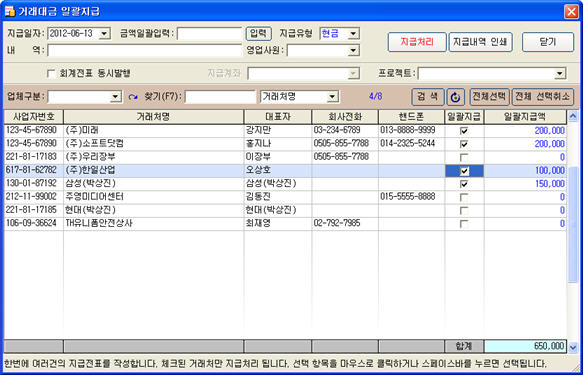This screenshot has height=375, width=583.
Task: Select the 주영미디어센터 cell
Action: pyautogui.click(x=154, y=197)
